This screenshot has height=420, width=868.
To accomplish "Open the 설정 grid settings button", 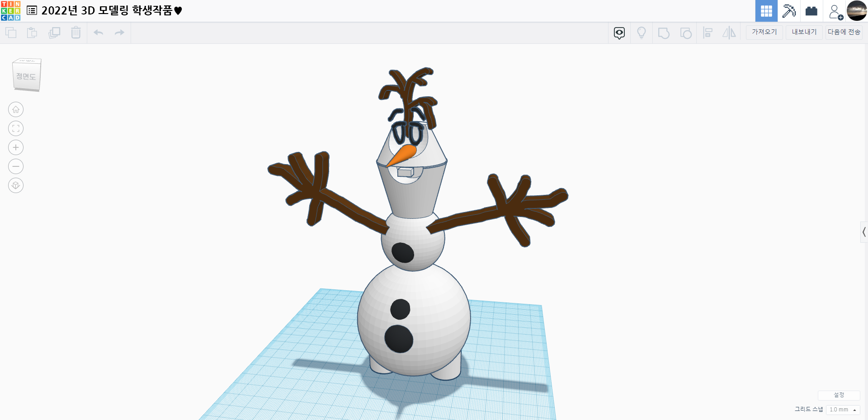I will coord(839,395).
